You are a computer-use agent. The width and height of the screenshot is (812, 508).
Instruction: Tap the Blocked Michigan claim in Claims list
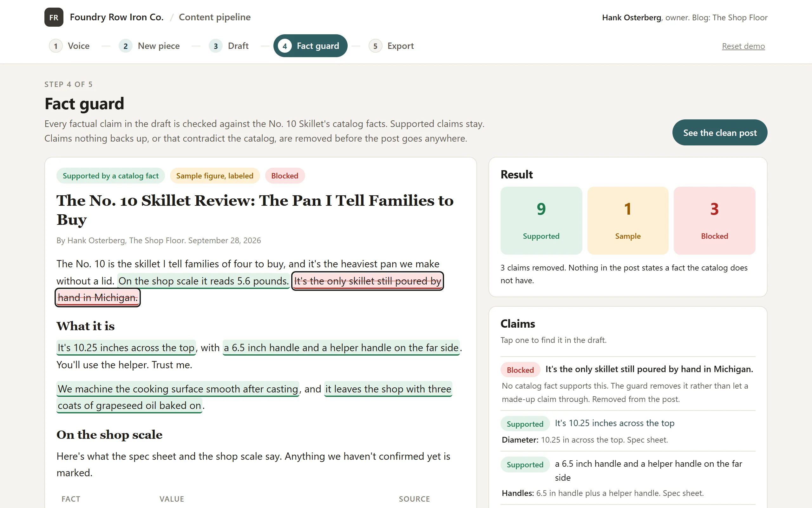[x=628, y=383]
